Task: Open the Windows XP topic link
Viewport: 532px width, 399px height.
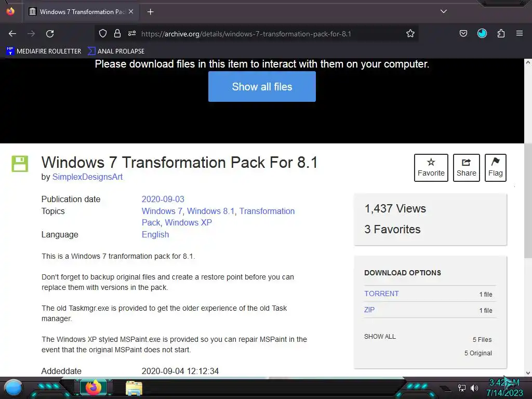Action: (x=188, y=222)
